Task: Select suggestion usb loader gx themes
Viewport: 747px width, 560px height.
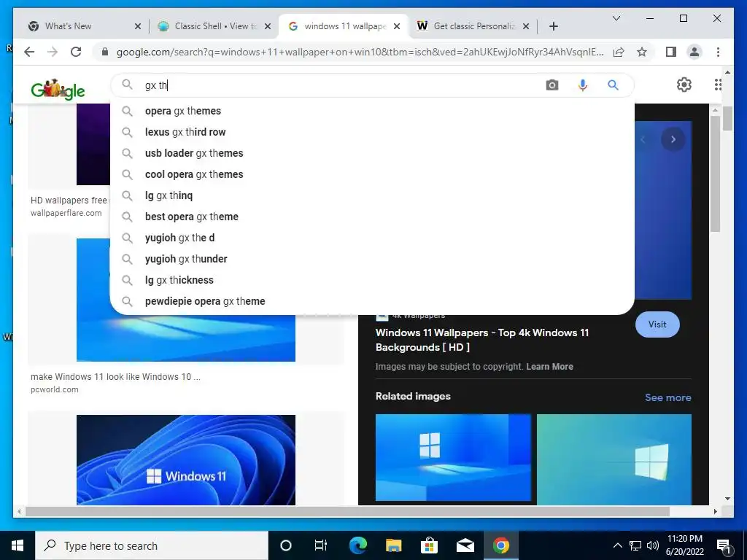Action: coord(372,153)
